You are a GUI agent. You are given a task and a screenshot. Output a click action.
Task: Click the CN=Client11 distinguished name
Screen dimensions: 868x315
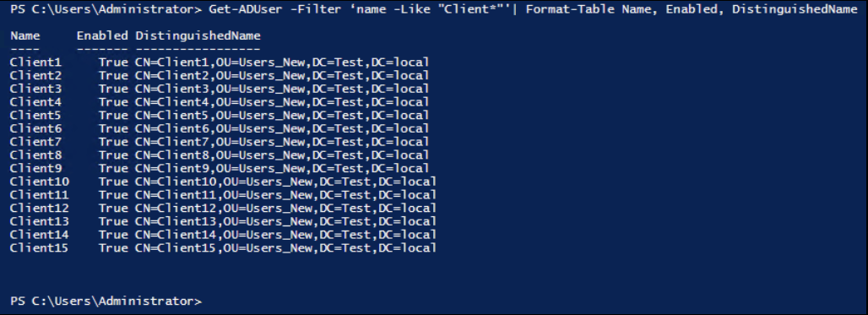[x=285, y=195]
